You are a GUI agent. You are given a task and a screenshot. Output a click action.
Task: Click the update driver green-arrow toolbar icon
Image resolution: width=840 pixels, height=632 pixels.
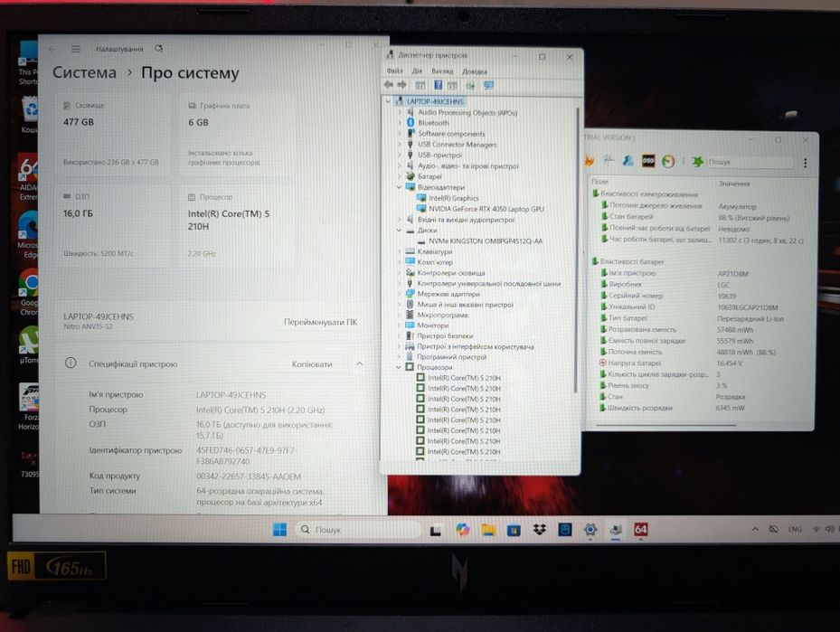[470, 85]
